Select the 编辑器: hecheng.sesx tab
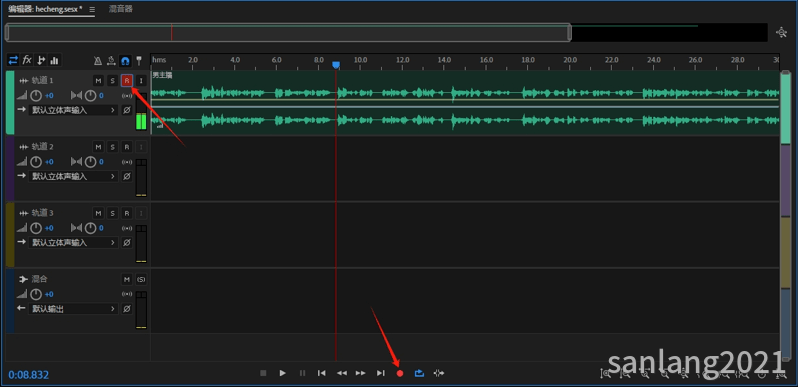Image resolution: width=798 pixels, height=387 pixels. [45, 9]
